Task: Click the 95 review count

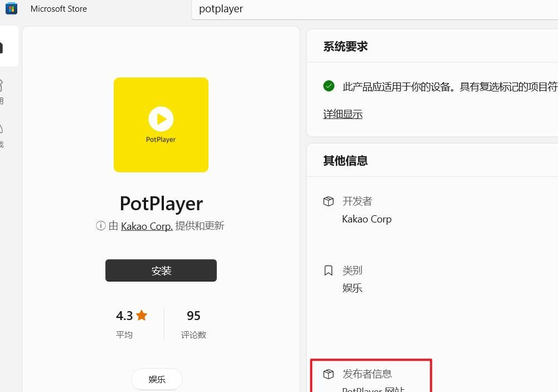Action: (x=193, y=316)
